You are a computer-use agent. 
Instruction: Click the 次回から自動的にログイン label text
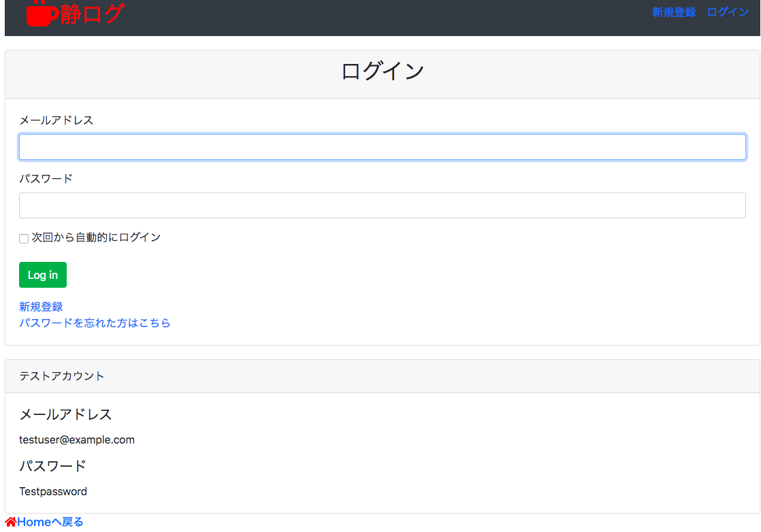point(96,237)
